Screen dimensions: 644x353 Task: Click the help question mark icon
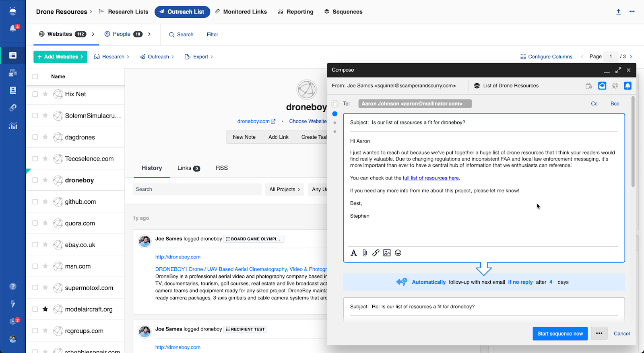13,286
